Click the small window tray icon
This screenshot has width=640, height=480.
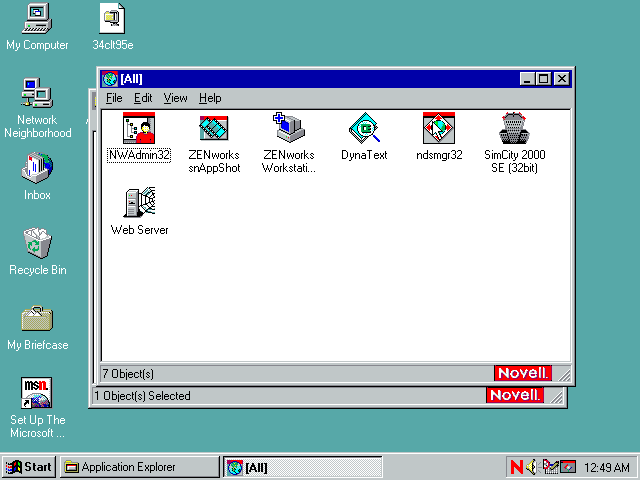[568, 467]
